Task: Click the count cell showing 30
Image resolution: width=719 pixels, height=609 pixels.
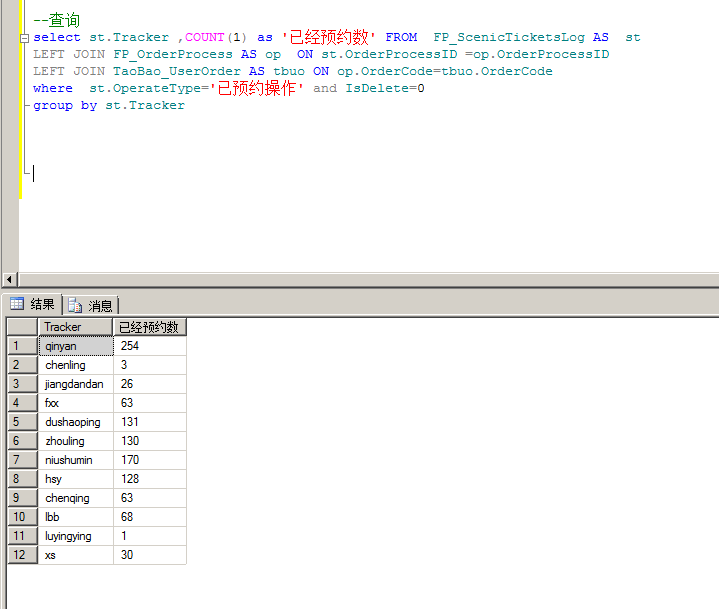Action: click(x=150, y=555)
